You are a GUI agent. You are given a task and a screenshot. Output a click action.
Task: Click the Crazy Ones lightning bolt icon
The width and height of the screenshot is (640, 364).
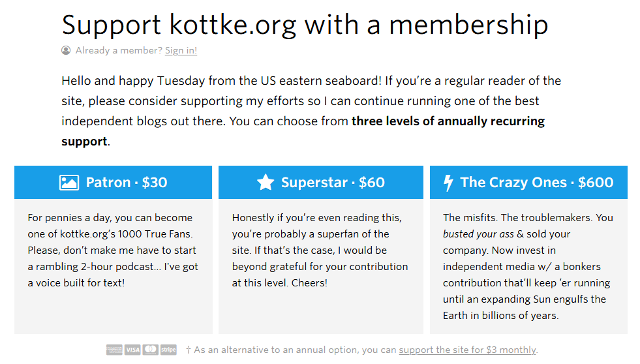pyautogui.click(x=449, y=183)
